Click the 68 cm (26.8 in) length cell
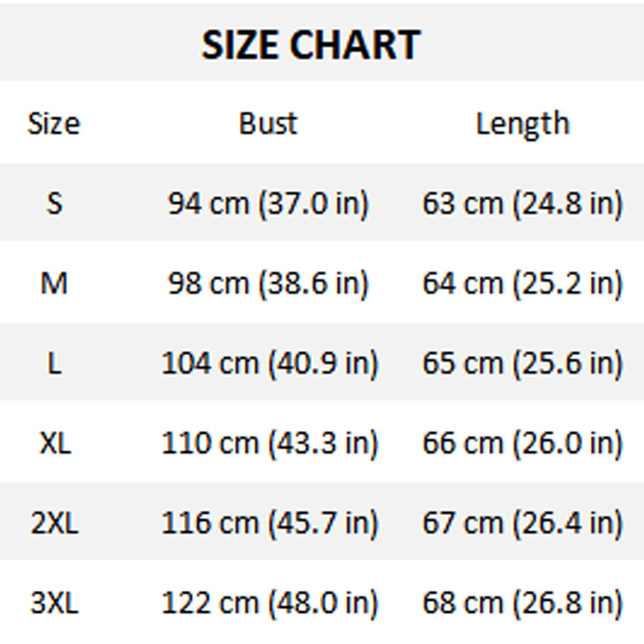644x644 pixels. [x=522, y=603]
